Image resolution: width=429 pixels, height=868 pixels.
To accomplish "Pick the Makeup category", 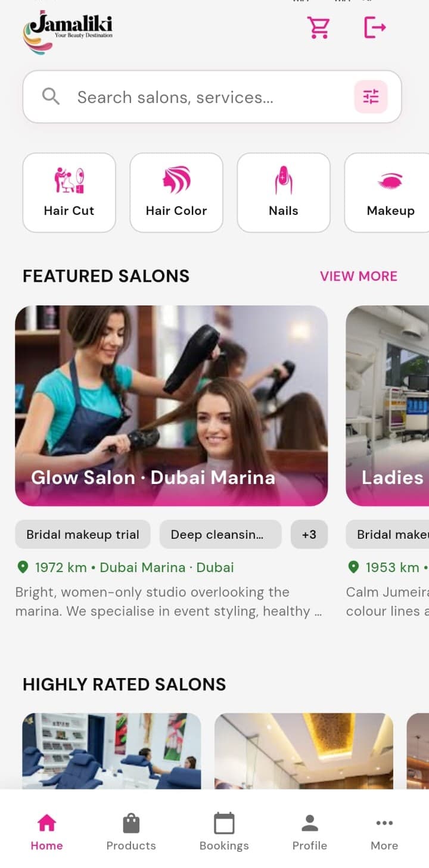I will (x=387, y=192).
